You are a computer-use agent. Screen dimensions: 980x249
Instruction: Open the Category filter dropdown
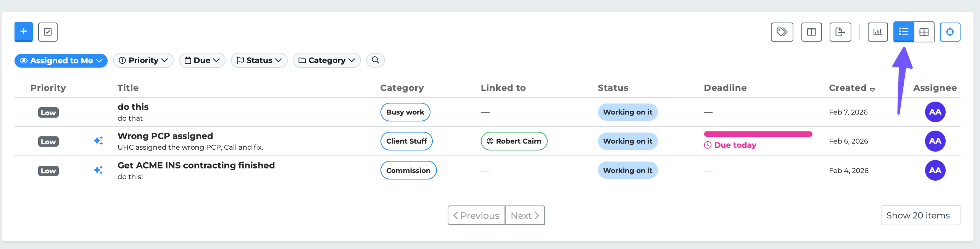point(327,60)
